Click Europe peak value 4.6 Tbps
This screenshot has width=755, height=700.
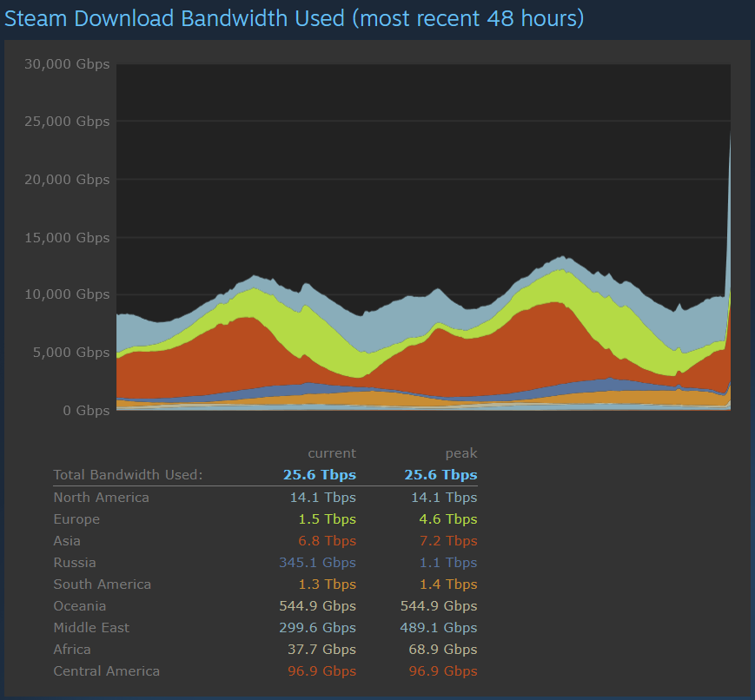(448, 519)
